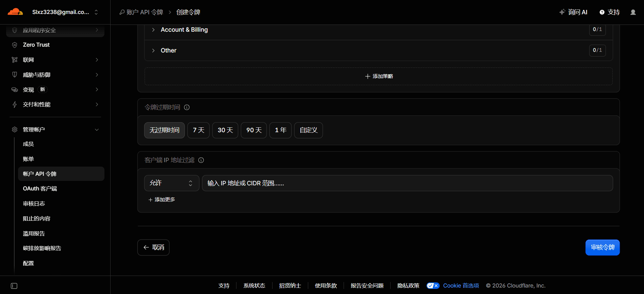This screenshot has width=644, height=294.
Task: Click the token expiration info icon
Action: coord(187,107)
